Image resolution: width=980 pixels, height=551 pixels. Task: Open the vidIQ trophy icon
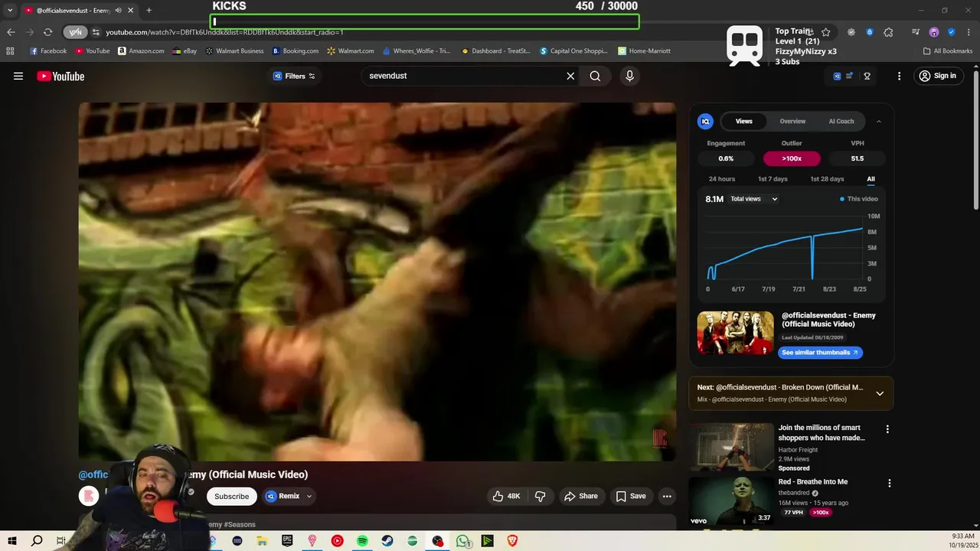click(x=867, y=76)
